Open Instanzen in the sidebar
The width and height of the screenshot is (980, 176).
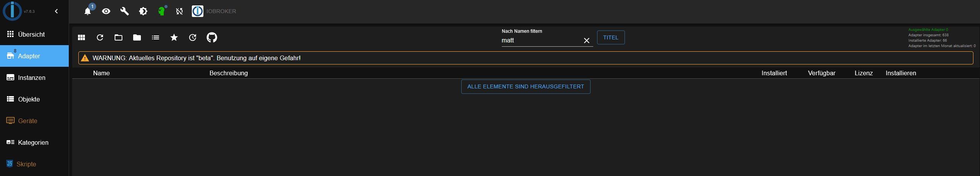pyautogui.click(x=32, y=78)
